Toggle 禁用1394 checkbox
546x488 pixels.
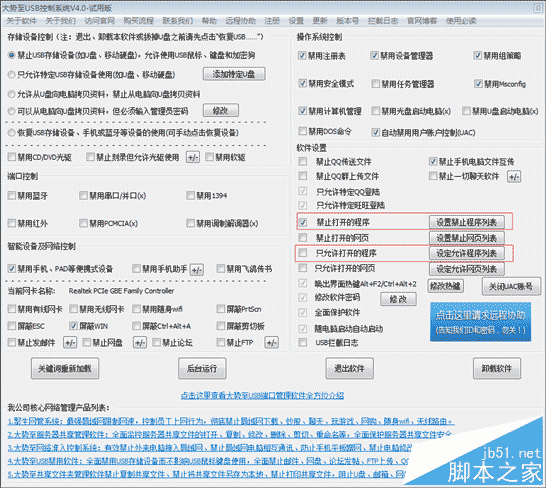pyautogui.click(x=190, y=195)
